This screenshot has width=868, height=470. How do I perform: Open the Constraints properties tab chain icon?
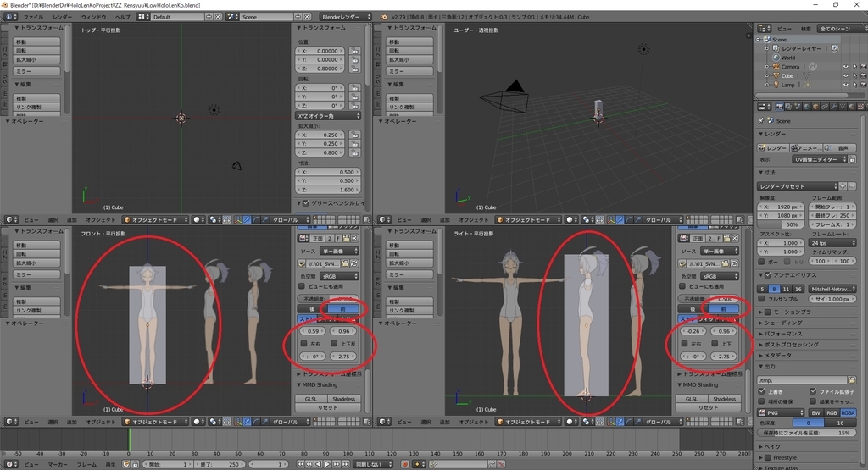(825, 107)
